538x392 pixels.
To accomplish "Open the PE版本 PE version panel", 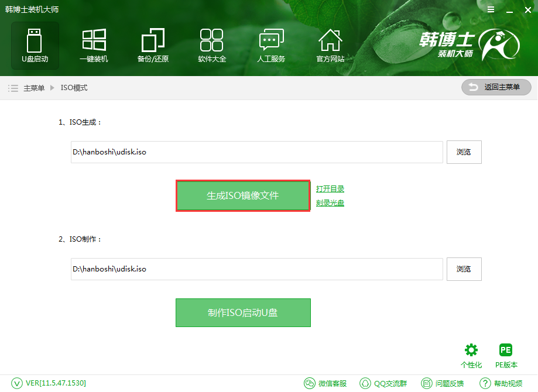I will click(505, 355).
